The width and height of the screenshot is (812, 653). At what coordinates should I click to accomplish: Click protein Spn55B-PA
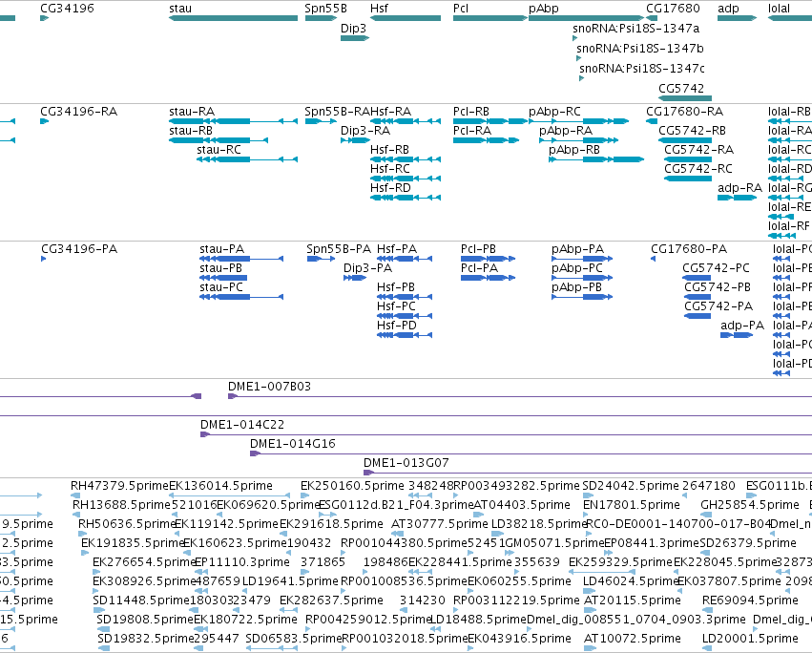coord(339,249)
